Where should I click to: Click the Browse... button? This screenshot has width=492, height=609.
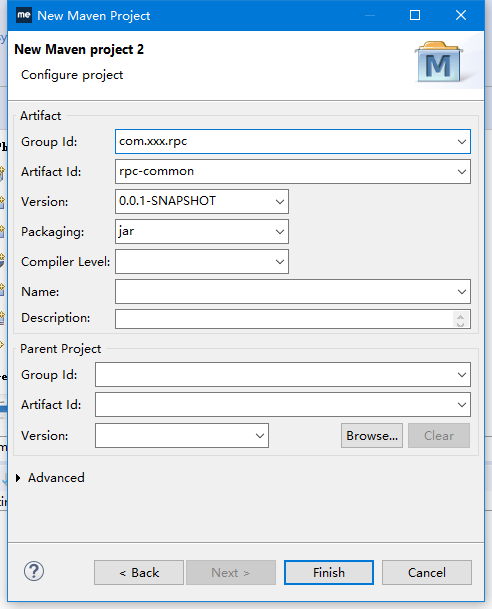[372, 436]
